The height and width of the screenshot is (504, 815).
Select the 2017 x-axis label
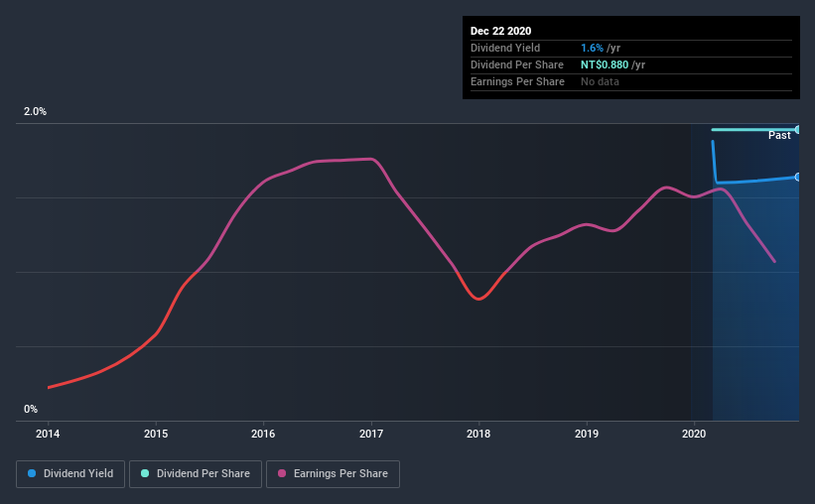[371, 434]
